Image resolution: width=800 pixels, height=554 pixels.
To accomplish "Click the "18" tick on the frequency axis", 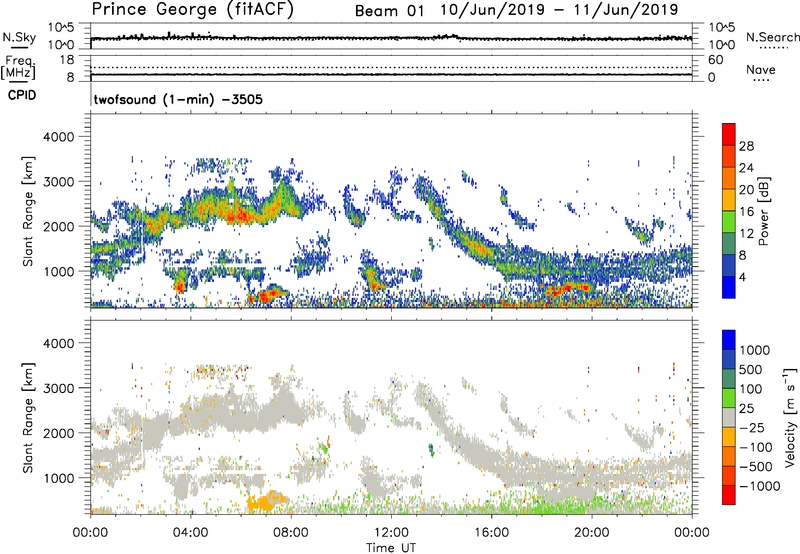I will click(x=67, y=60).
